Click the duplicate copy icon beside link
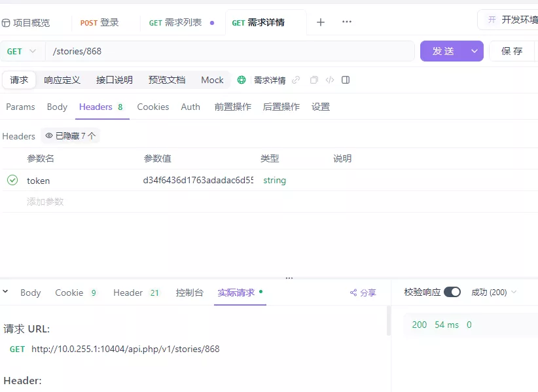Image resolution: width=538 pixels, height=392 pixels. click(314, 80)
